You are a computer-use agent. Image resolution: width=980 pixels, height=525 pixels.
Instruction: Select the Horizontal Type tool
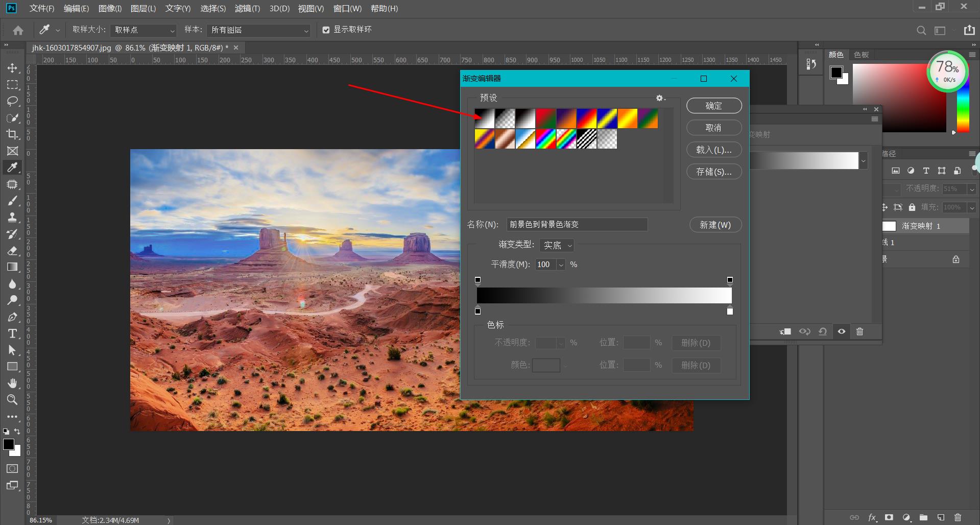click(x=12, y=333)
